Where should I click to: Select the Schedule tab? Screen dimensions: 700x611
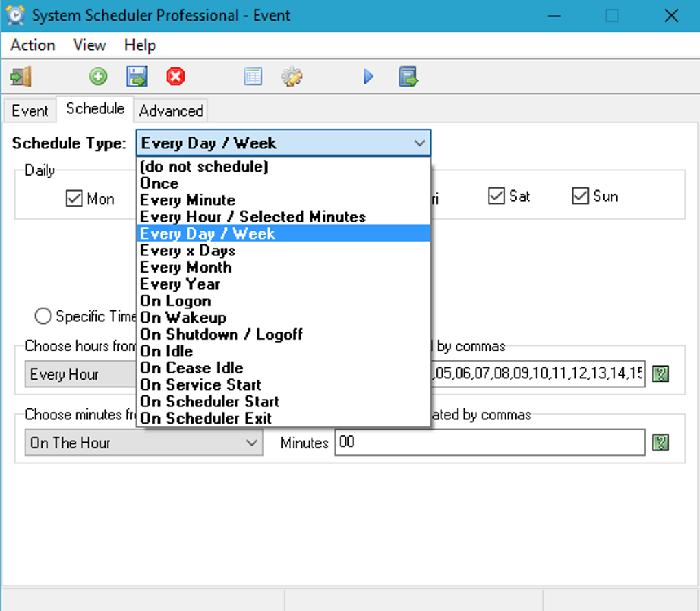(x=95, y=108)
